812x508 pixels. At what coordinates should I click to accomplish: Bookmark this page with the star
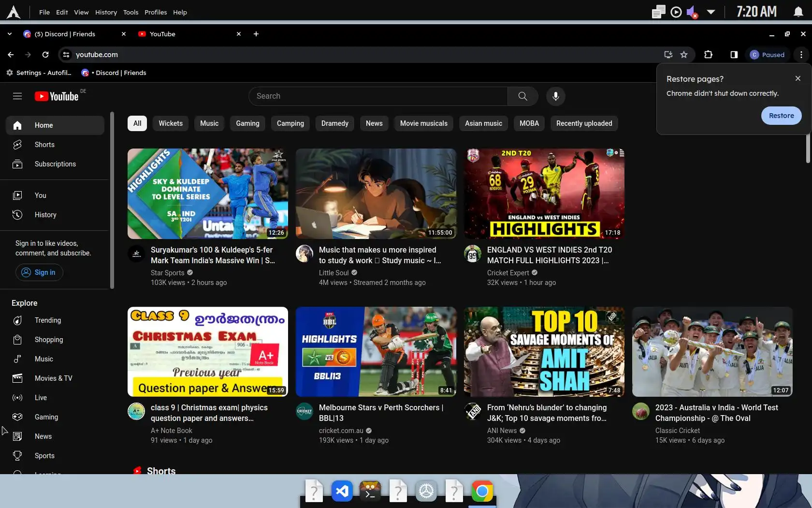pos(684,55)
